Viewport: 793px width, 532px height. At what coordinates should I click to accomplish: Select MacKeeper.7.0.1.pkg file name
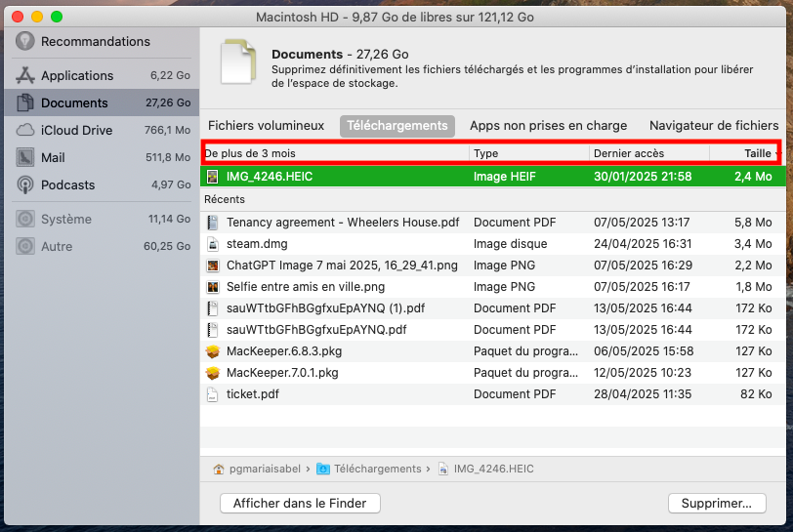tap(282, 373)
